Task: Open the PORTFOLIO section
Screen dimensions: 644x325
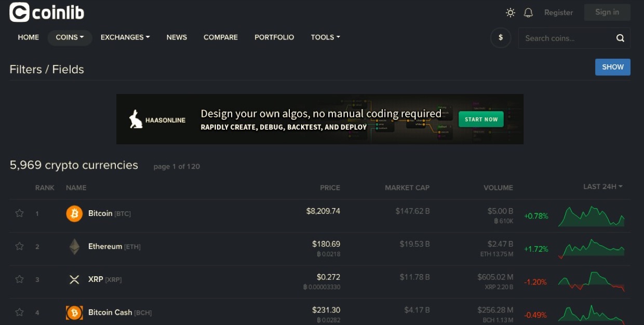Action: click(274, 37)
